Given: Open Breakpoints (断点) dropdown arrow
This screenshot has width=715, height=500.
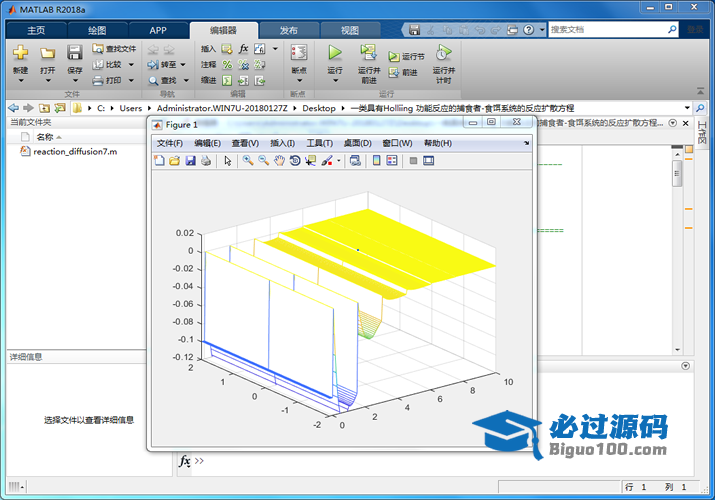Looking at the screenshot, I should [x=299, y=81].
